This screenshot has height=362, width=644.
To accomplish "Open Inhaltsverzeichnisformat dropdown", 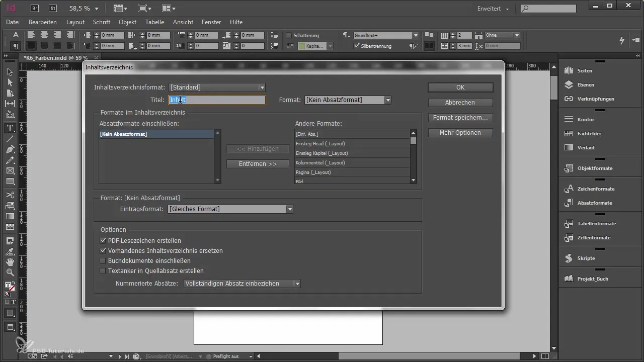I will coord(217,87).
